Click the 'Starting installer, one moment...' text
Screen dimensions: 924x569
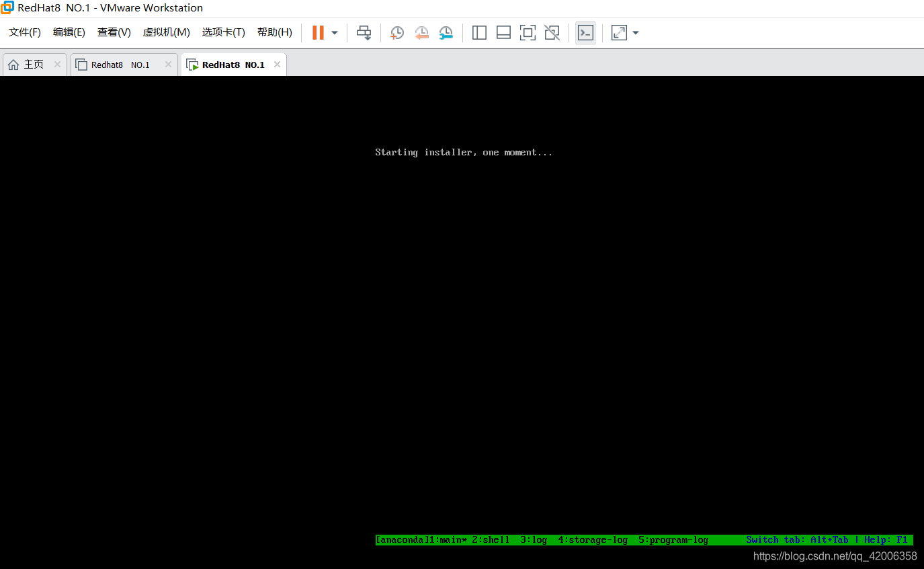coord(464,153)
